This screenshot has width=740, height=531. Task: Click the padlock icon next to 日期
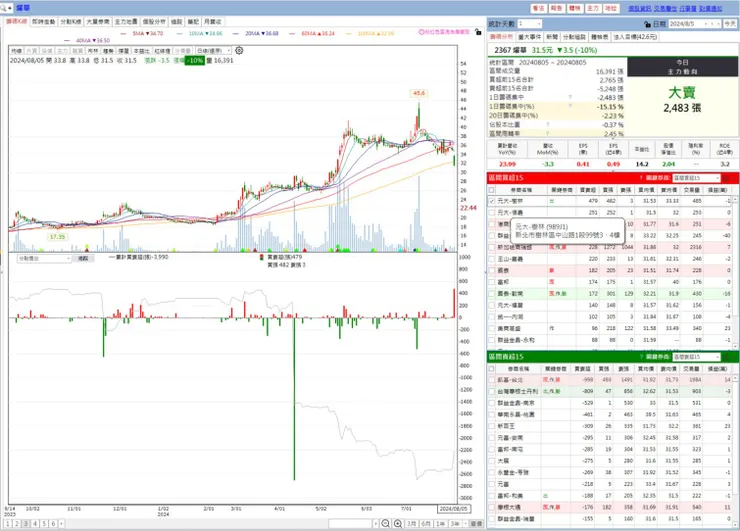point(648,24)
